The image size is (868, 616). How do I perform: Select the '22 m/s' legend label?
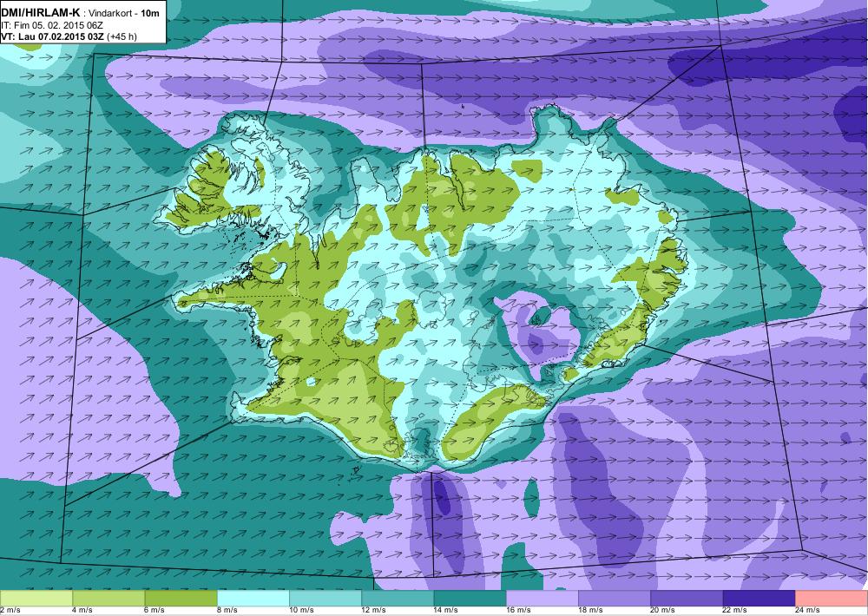735,611
